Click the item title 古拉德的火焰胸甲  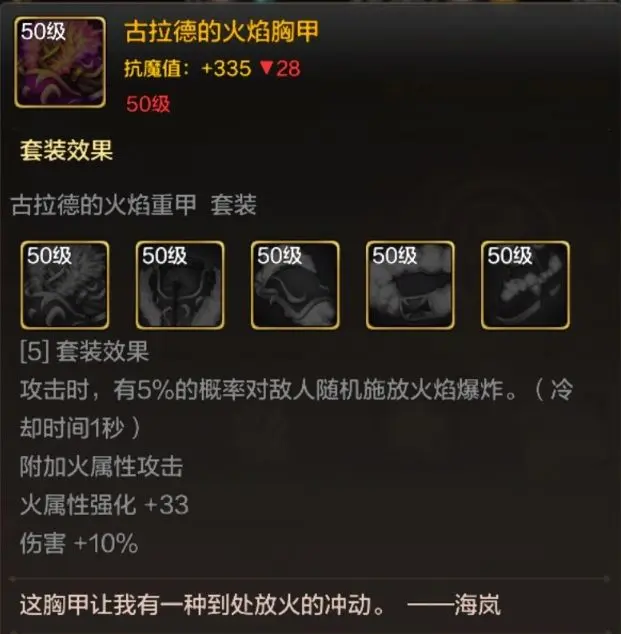click(222, 32)
